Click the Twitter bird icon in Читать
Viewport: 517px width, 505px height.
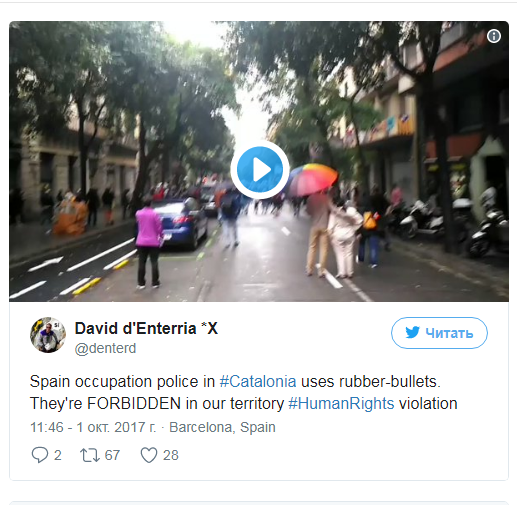click(412, 333)
